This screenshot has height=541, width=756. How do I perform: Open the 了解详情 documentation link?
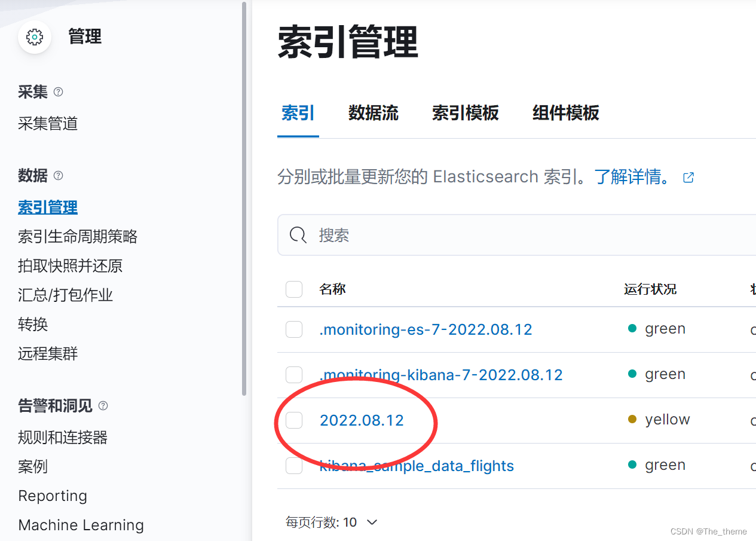[630, 176]
